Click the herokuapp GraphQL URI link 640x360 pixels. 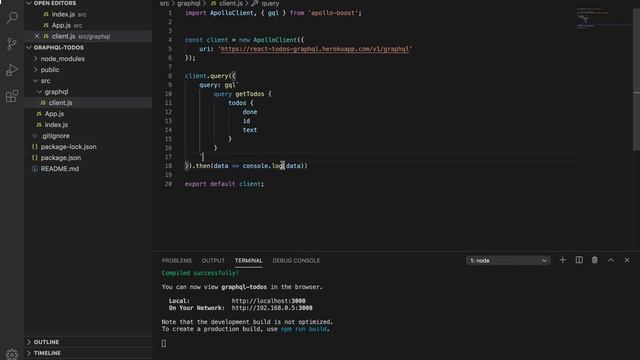pyautogui.click(x=314, y=49)
